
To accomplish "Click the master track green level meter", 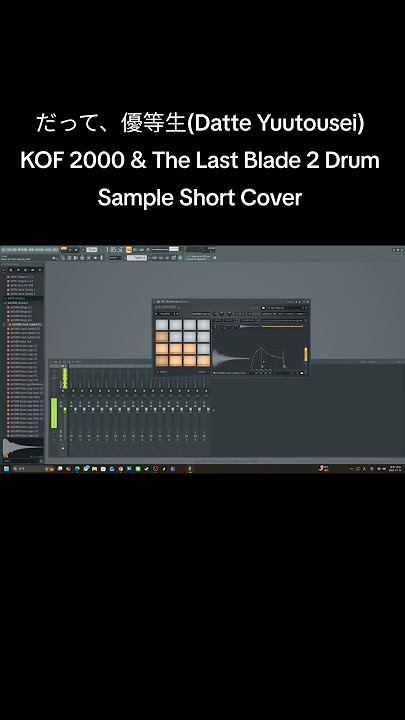I will [x=54, y=413].
